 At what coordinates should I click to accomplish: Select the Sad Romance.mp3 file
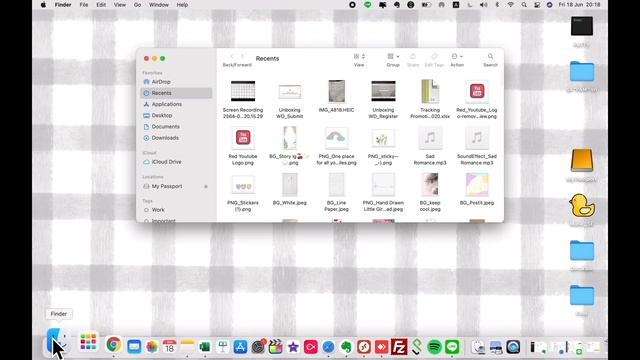(x=430, y=146)
